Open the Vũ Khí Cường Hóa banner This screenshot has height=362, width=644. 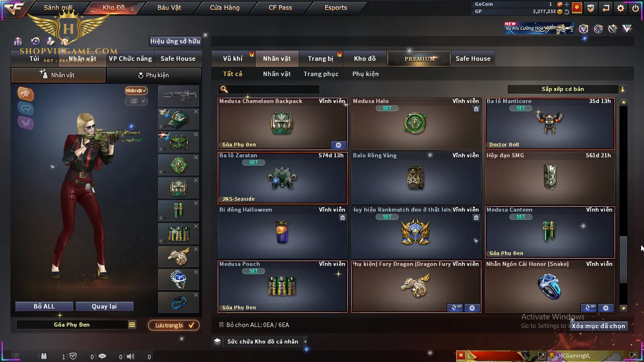click(x=539, y=28)
